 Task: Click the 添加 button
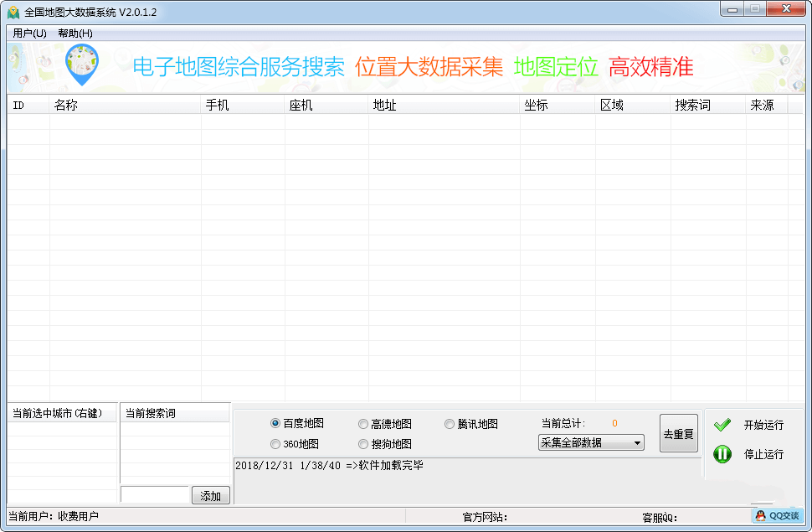click(x=210, y=496)
